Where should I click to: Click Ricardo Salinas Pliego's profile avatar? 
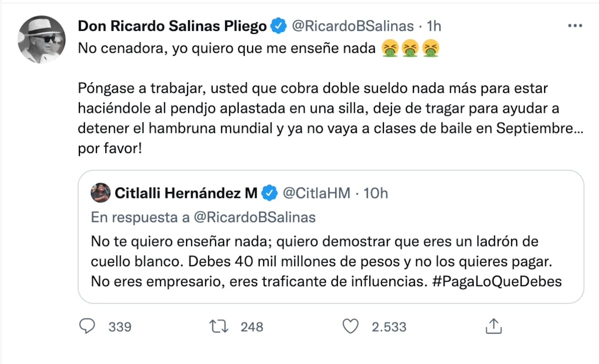coord(41,39)
